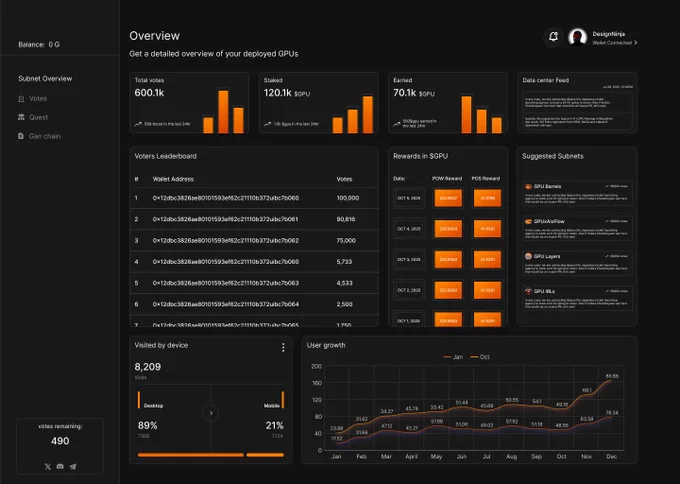Click the POW Reward button for OCT 4
This screenshot has width=680, height=484.
click(x=448, y=229)
